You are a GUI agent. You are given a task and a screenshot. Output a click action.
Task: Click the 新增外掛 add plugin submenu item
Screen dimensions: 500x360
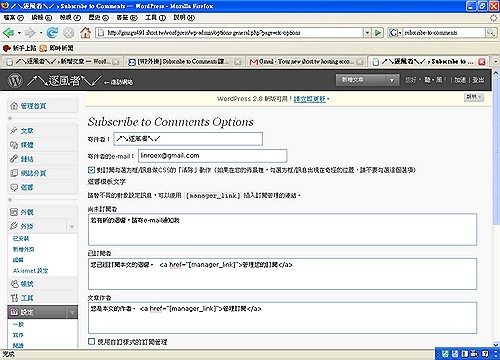click(x=23, y=249)
